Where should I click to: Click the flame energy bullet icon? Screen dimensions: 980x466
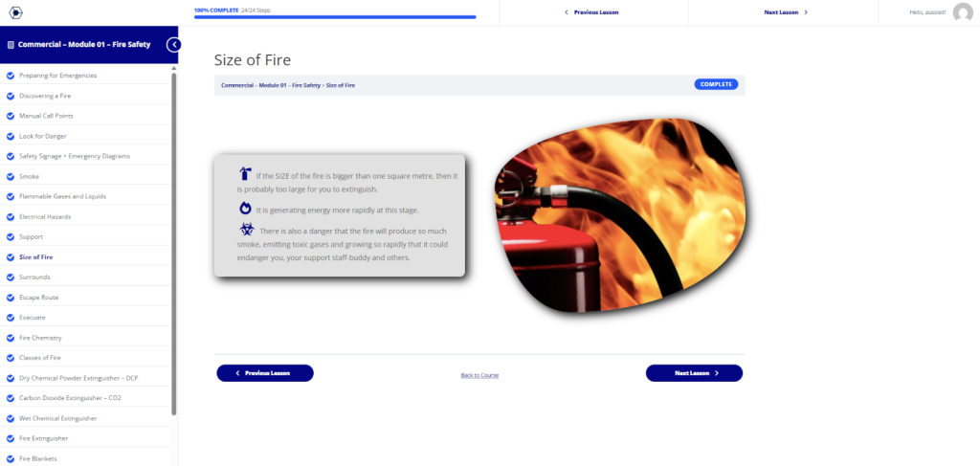tap(245, 209)
